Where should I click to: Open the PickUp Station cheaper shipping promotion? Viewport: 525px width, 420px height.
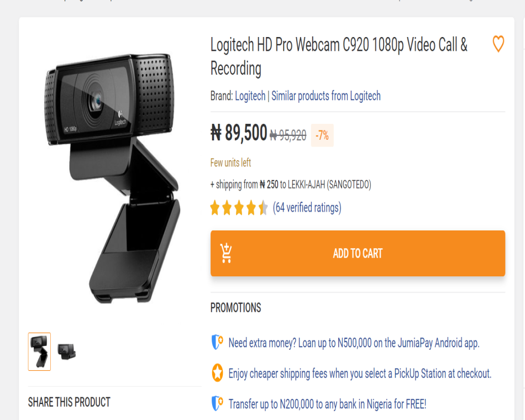[x=360, y=374]
